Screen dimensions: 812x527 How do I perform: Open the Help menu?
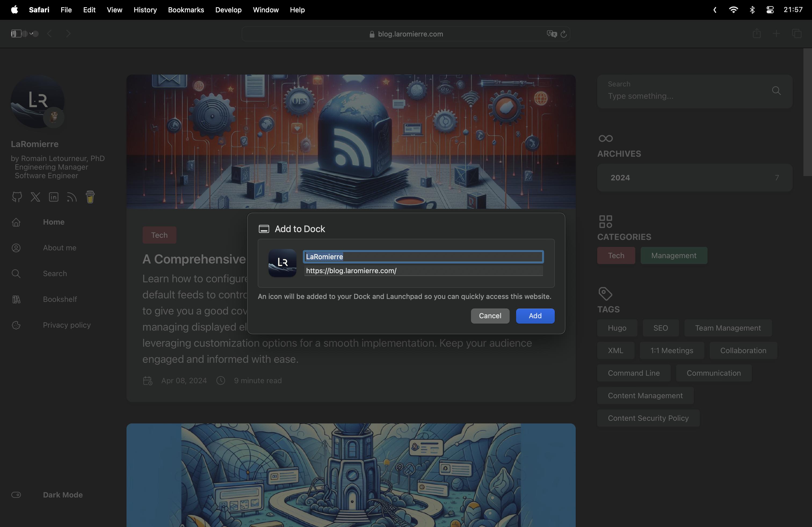(297, 10)
